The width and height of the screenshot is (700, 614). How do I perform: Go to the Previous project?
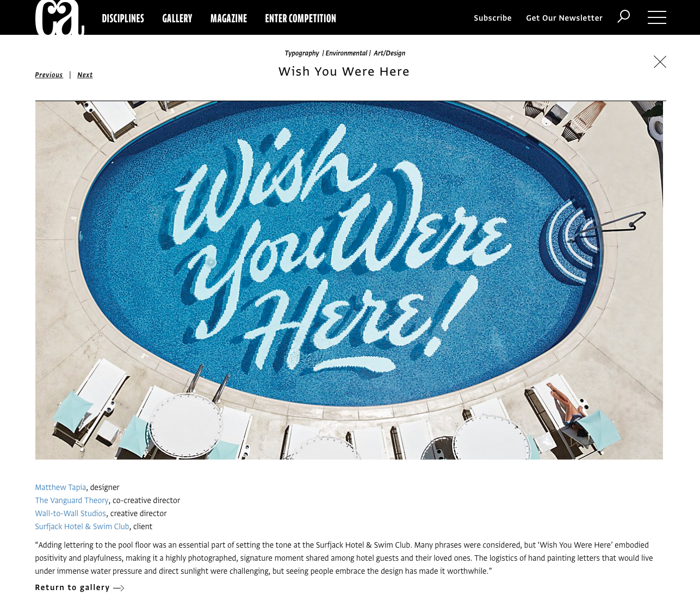tap(49, 75)
